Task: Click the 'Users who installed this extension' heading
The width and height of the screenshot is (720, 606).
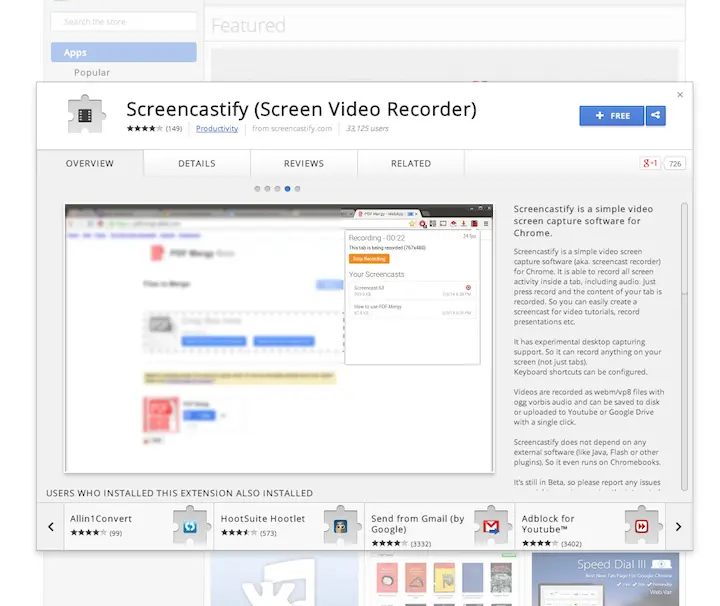Action: [180, 493]
